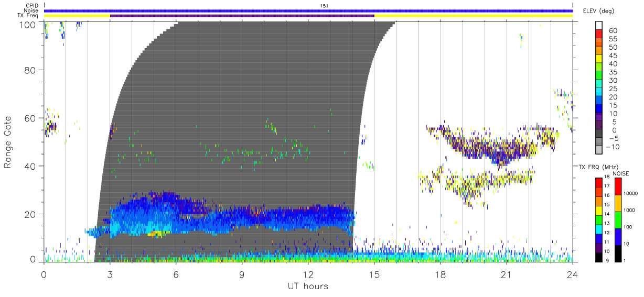Click x-axis tick label '15'
644x297 pixels.
point(374,274)
